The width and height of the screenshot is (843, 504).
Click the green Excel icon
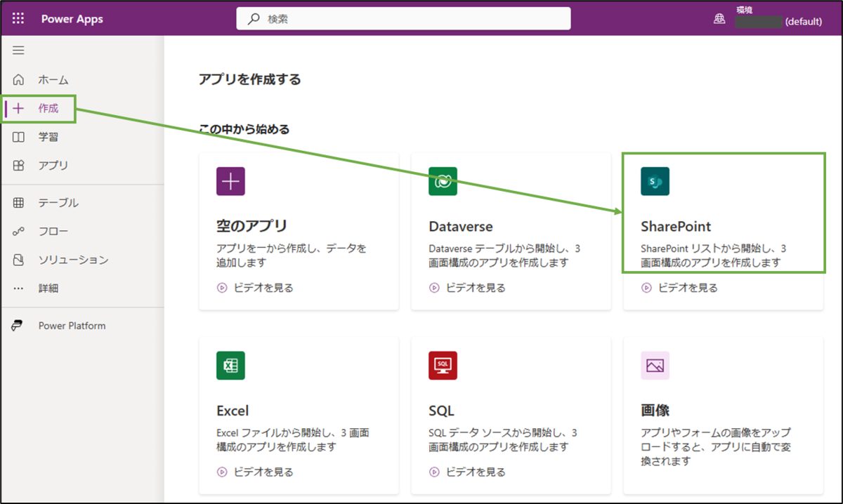(230, 366)
